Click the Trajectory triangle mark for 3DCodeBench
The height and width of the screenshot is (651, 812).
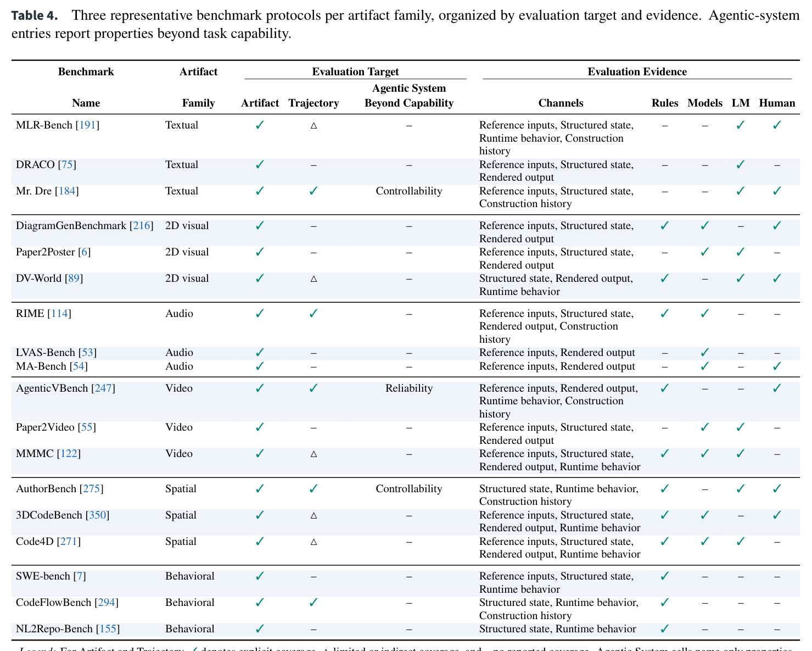click(x=313, y=516)
